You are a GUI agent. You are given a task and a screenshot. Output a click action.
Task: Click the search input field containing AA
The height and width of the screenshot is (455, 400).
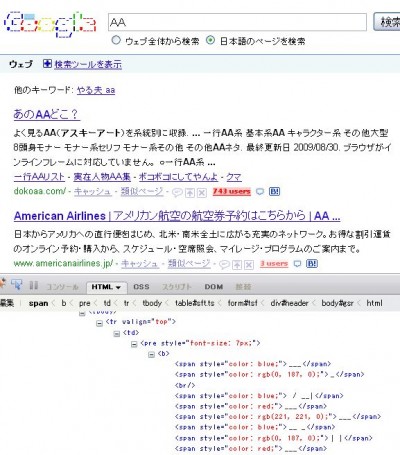tap(237, 22)
